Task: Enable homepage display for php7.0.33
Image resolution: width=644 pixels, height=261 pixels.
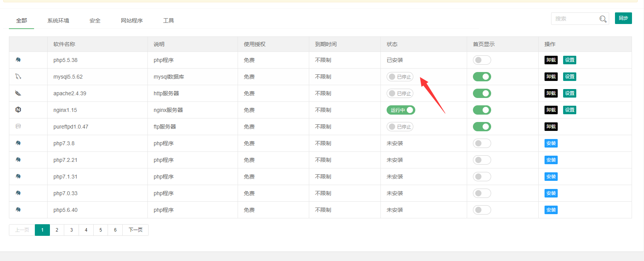Action: coord(482,193)
